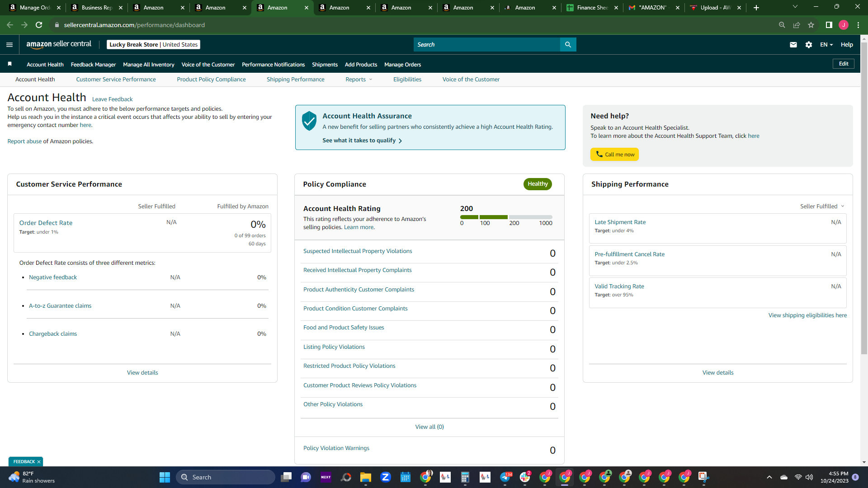
Task: Click the share page icon in the address bar
Action: (x=797, y=25)
